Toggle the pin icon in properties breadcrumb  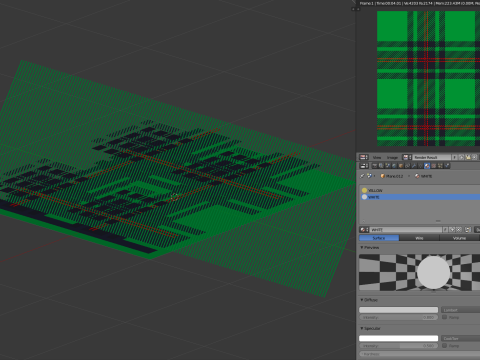pyautogui.click(x=362, y=176)
